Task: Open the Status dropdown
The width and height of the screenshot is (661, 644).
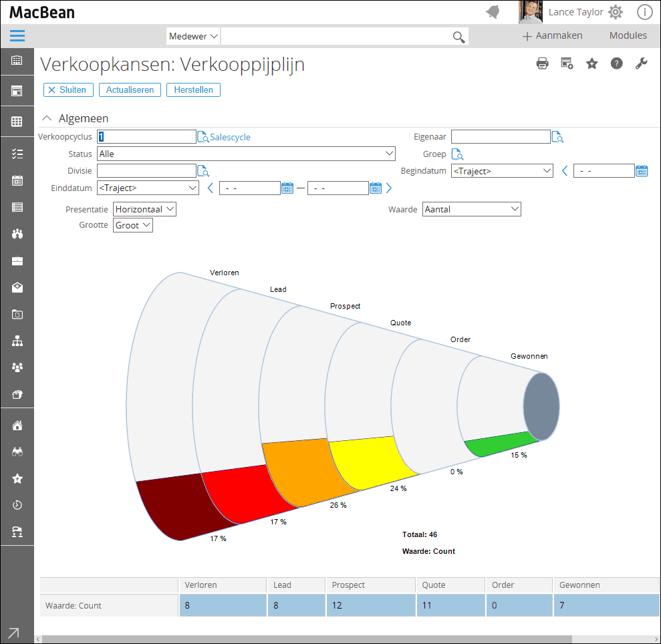Action: (247, 154)
